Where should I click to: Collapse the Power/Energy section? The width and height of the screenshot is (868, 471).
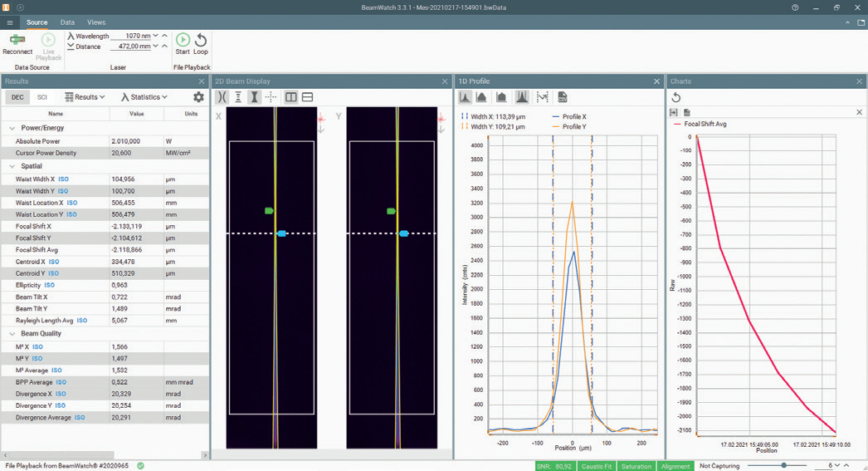point(12,128)
